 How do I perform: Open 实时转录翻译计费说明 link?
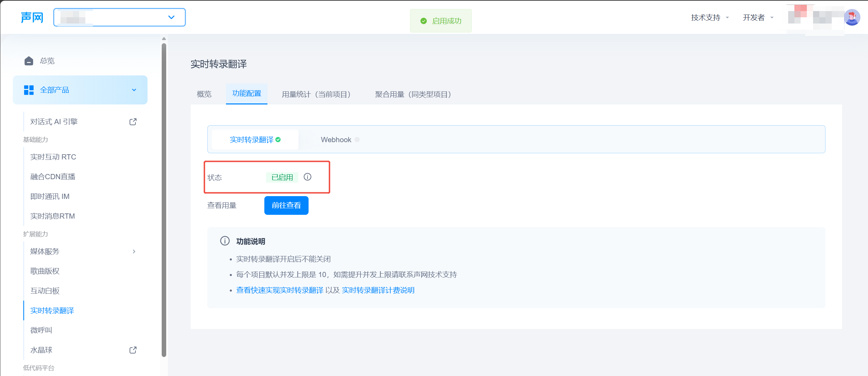coord(378,290)
